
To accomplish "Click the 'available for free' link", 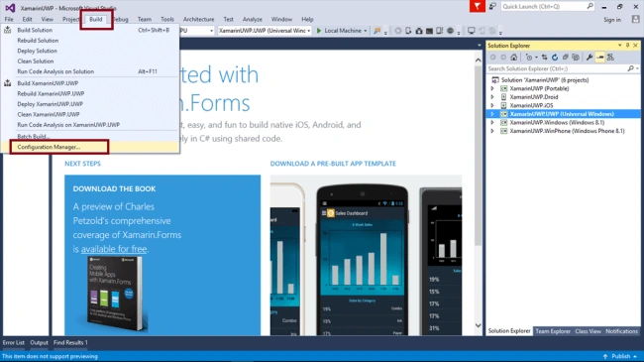I will point(114,249).
